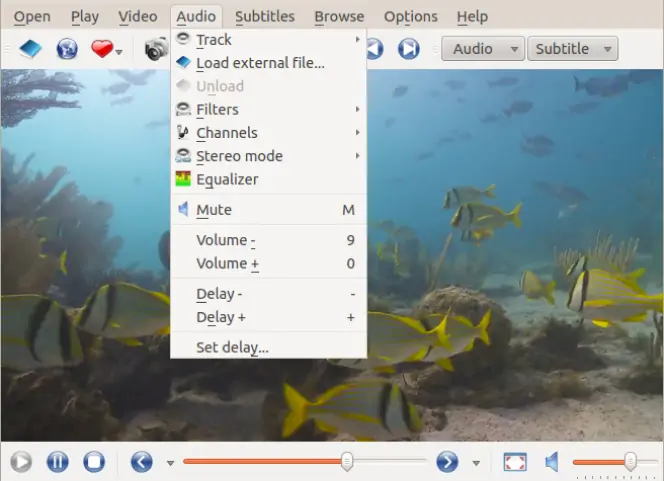
Task: Open file via blue book toolbar icon
Action: tap(30, 49)
